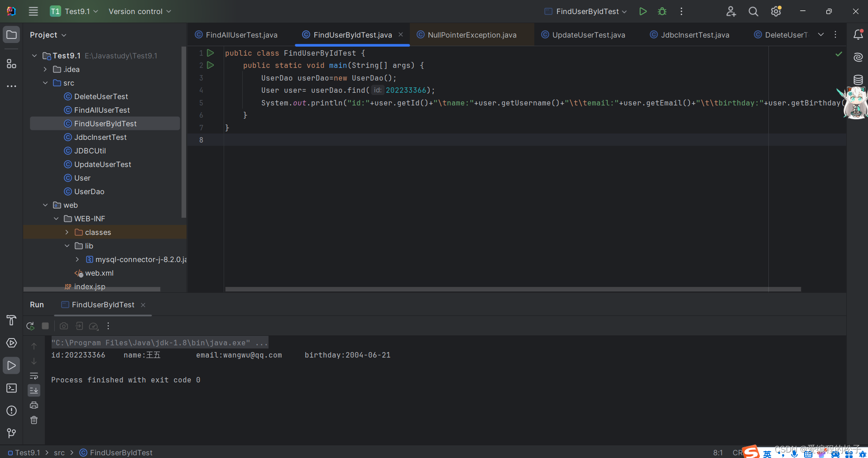Open Notifications bell icon
This screenshot has width=868, height=458.
[858, 35]
